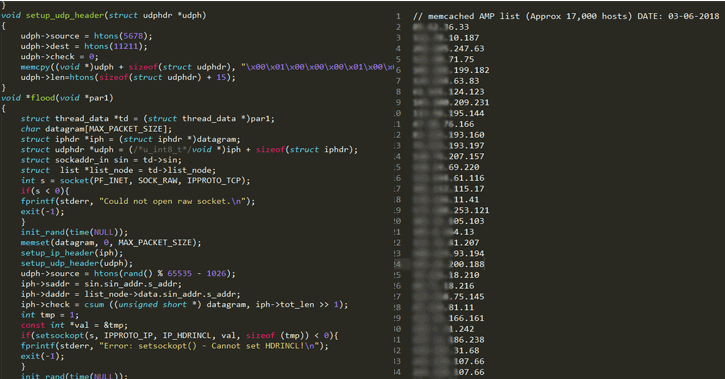Viewport: 725px width, 379px height.
Task: Click line number 1 in the list gutter
Action: (x=398, y=16)
